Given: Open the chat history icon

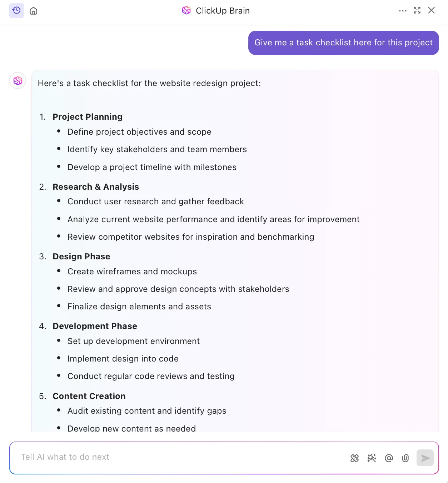Looking at the screenshot, I should 16,11.
